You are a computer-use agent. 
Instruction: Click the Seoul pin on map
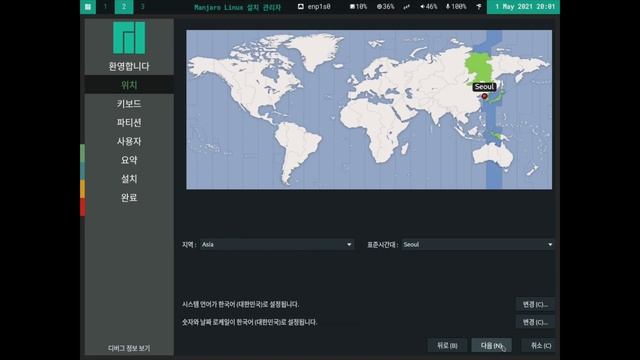click(484, 96)
